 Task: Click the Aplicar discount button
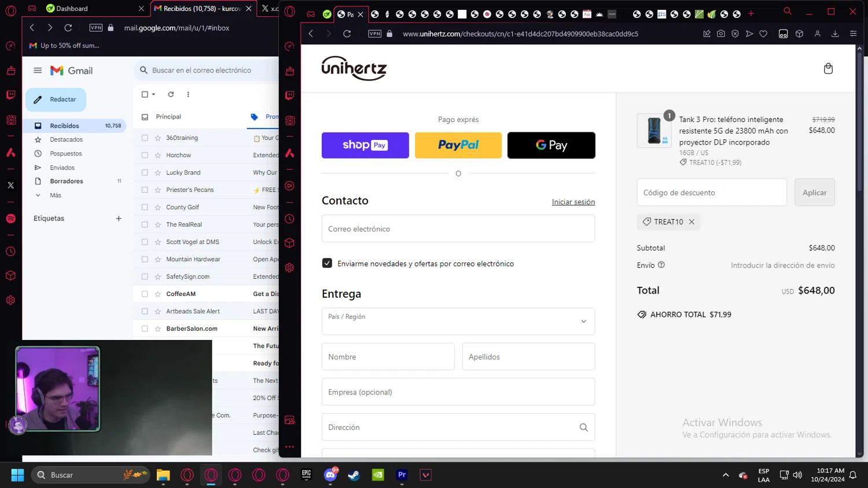[814, 193]
